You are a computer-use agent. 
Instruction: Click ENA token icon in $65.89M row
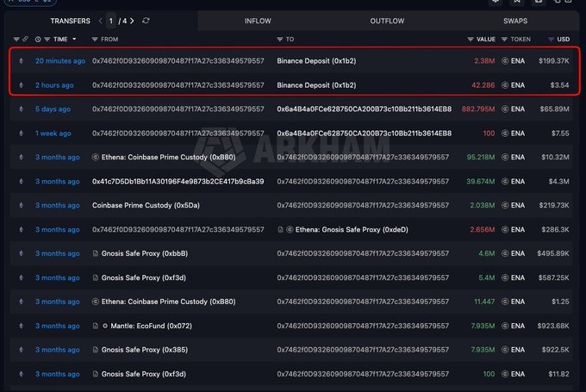(x=505, y=109)
